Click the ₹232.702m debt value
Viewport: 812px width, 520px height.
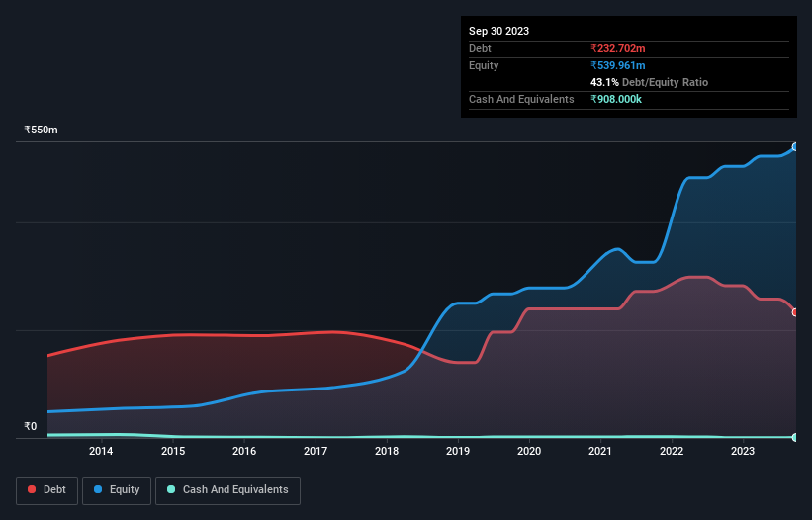coord(618,48)
